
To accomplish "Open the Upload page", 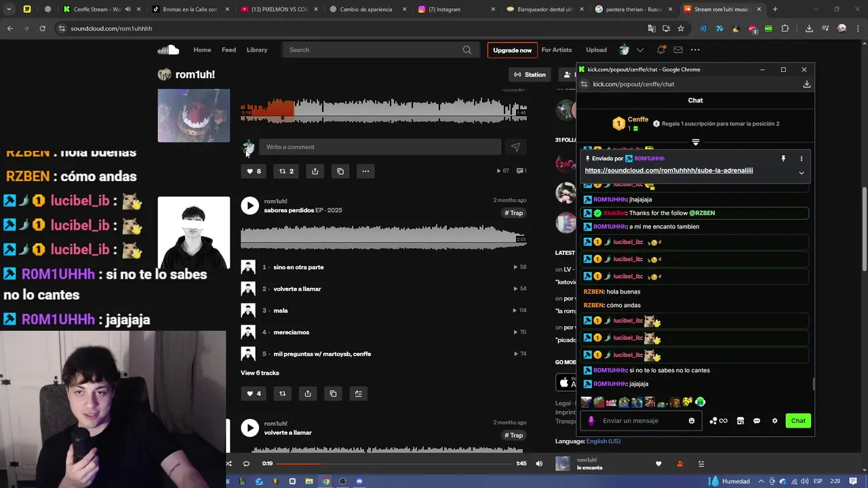I will click(x=597, y=49).
